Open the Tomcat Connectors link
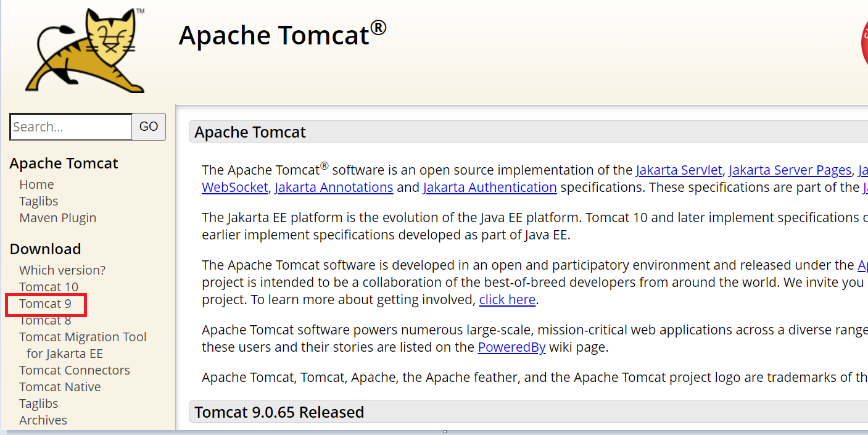868x435 pixels. click(x=75, y=370)
